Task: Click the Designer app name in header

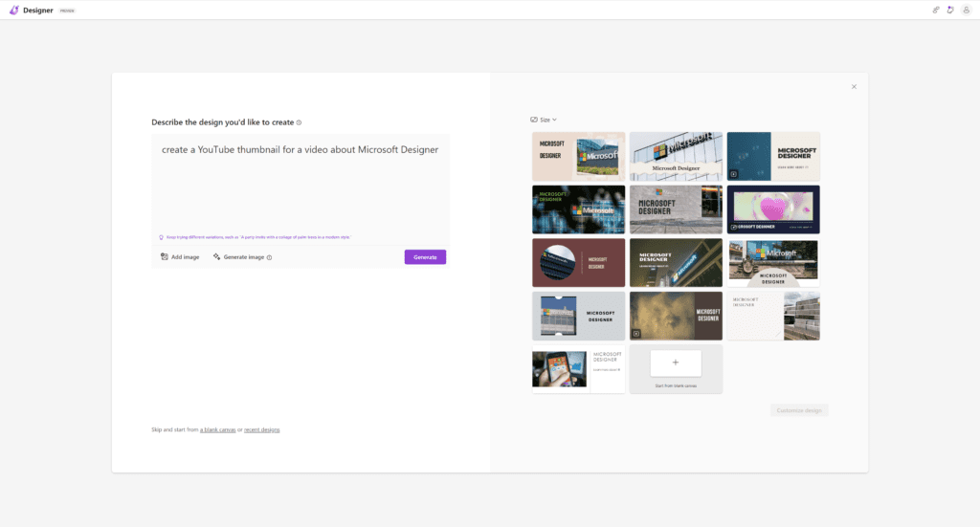Action: point(38,10)
